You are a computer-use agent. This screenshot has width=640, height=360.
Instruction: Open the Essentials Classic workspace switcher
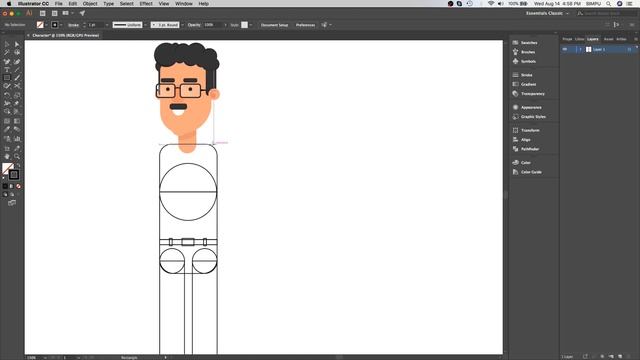point(547,13)
